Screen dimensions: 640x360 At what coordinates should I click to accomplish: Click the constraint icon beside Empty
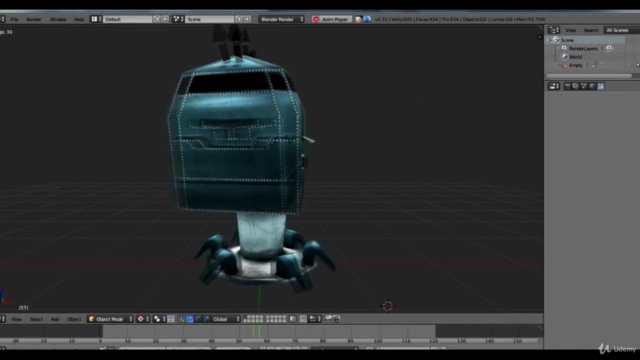[595, 65]
